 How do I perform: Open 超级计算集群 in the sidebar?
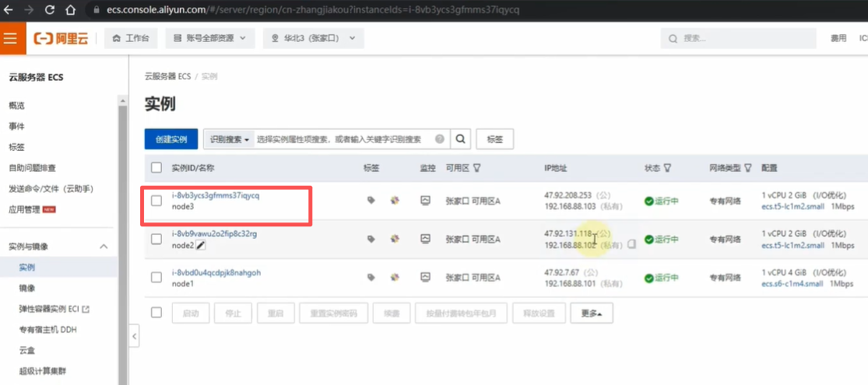43,371
